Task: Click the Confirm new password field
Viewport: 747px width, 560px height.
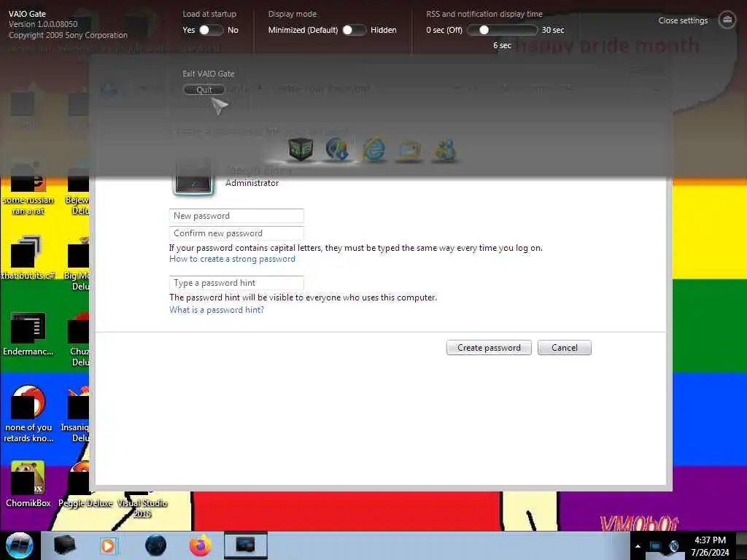Action: point(236,233)
